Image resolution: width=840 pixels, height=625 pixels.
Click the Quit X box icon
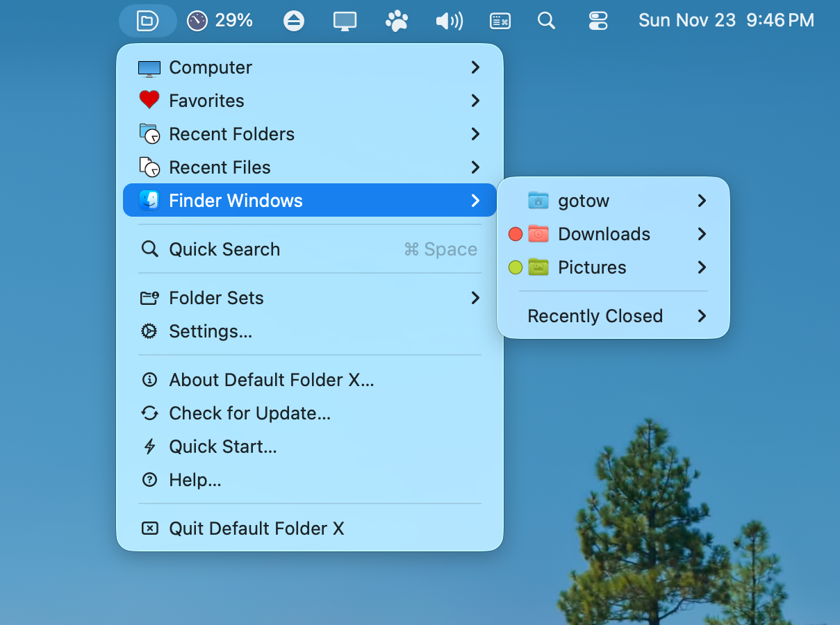click(149, 528)
